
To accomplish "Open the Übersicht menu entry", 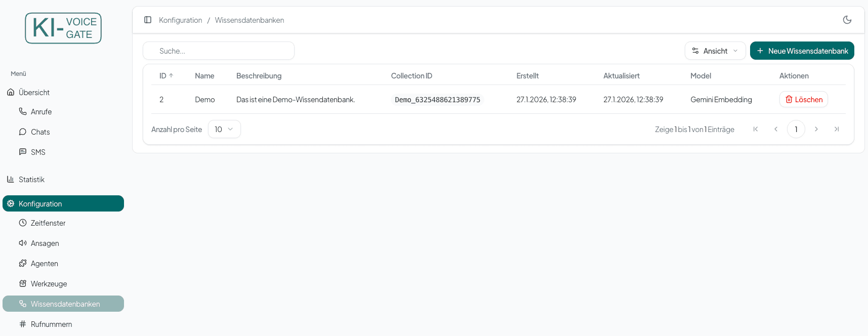I will pyautogui.click(x=63, y=92).
